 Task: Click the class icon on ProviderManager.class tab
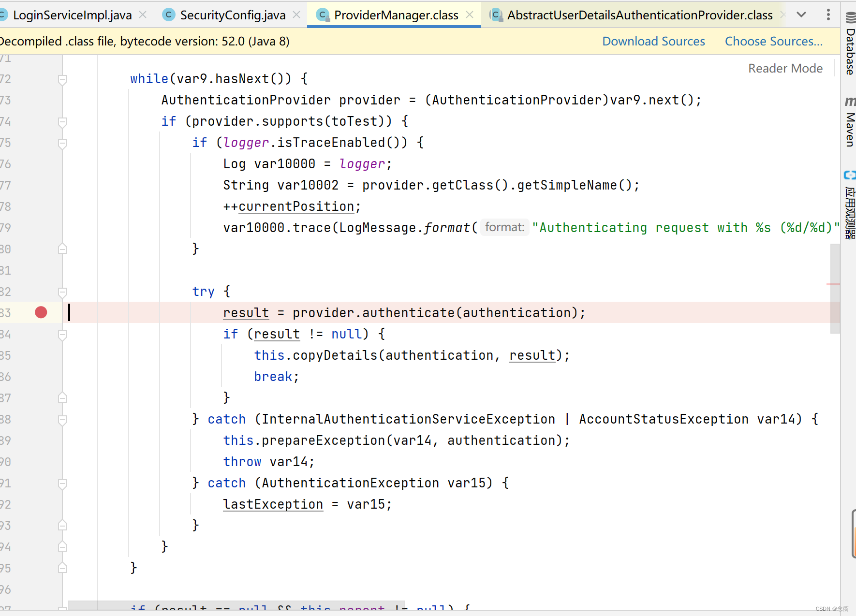pyautogui.click(x=323, y=15)
